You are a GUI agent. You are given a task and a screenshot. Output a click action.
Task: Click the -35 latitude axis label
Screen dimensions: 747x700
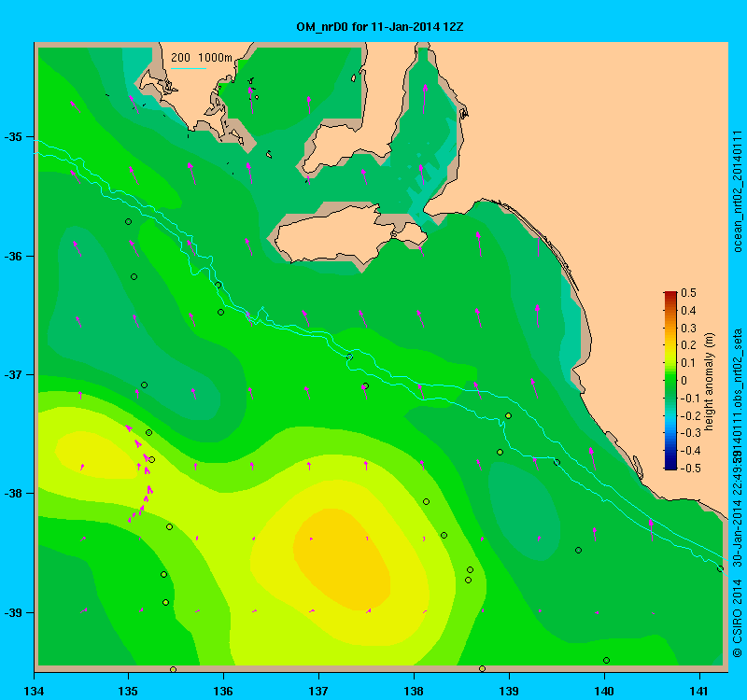point(13,137)
